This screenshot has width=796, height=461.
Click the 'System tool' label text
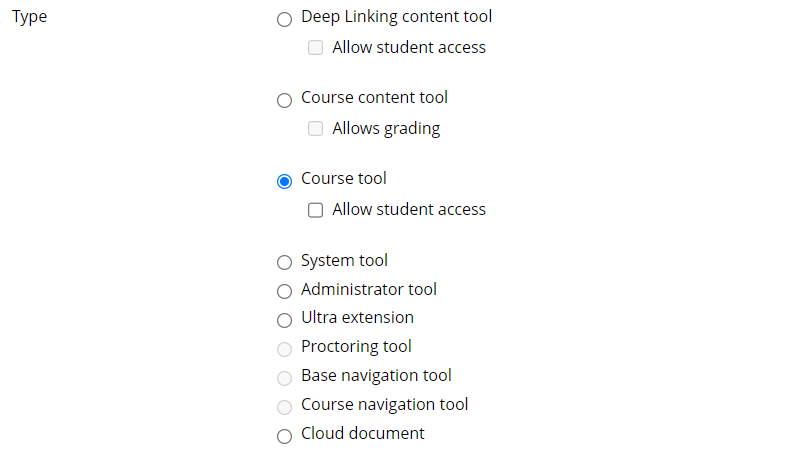click(344, 260)
